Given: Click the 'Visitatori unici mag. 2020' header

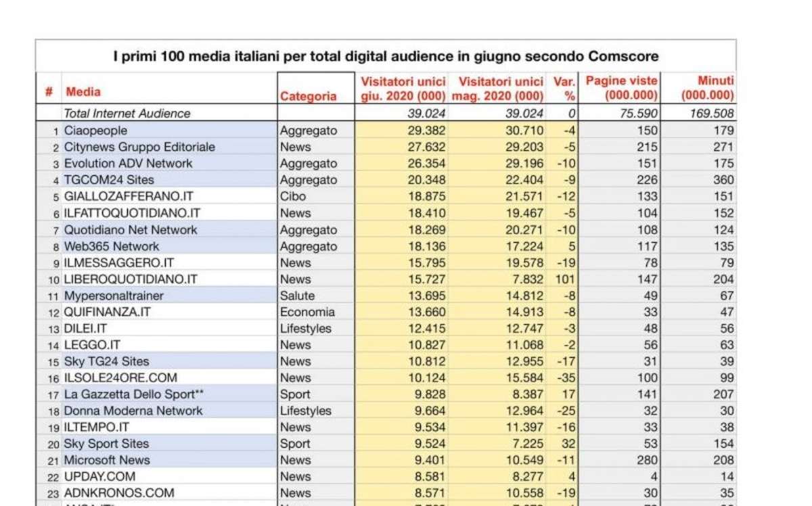Looking at the screenshot, I should [497, 89].
